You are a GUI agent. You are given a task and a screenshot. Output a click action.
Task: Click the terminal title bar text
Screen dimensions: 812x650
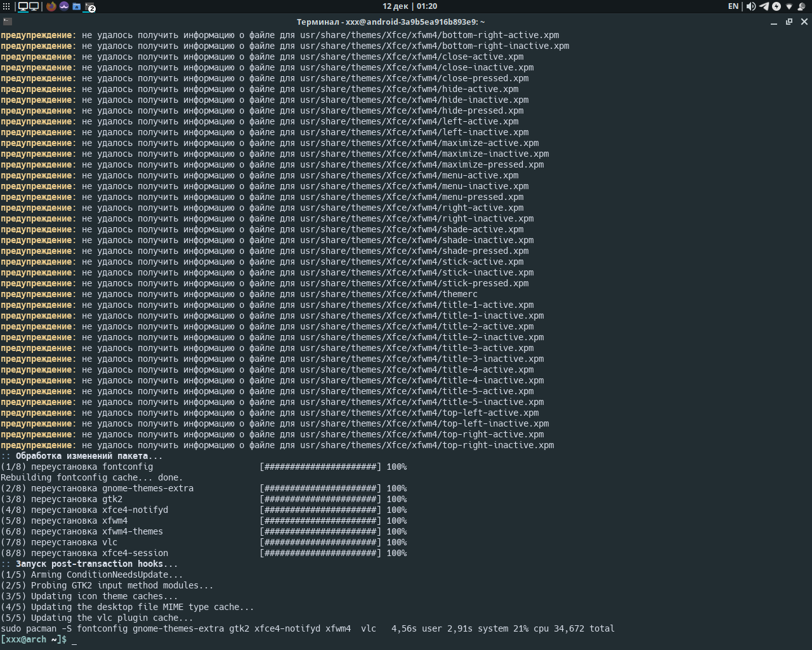pos(390,22)
